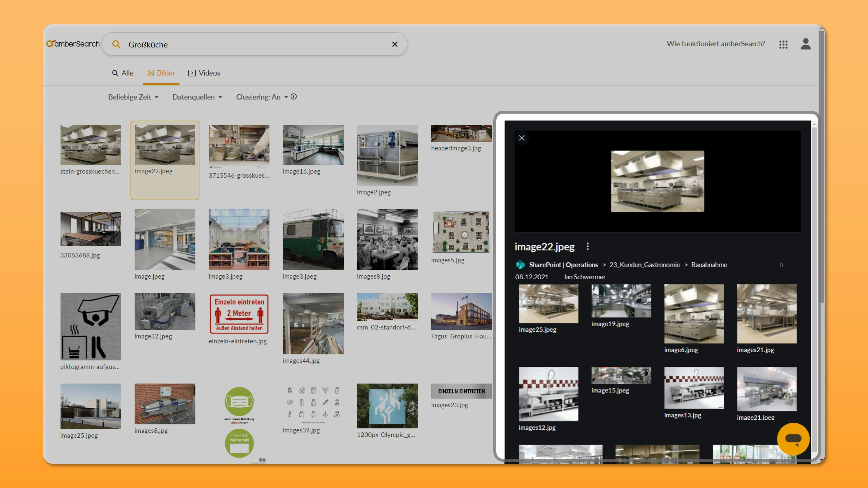Screen dimensions: 868x488
Task: Open the image21.jpeg related image
Action: 767,389
